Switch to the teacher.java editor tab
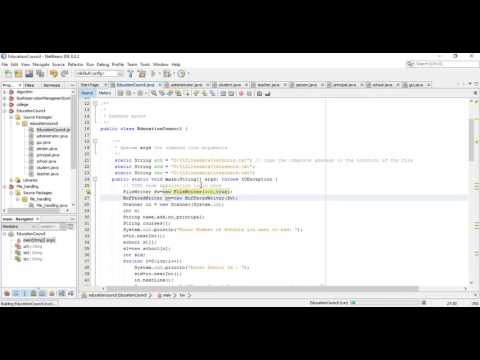The width and height of the screenshot is (480, 360). pyautogui.click(x=268, y=85)
